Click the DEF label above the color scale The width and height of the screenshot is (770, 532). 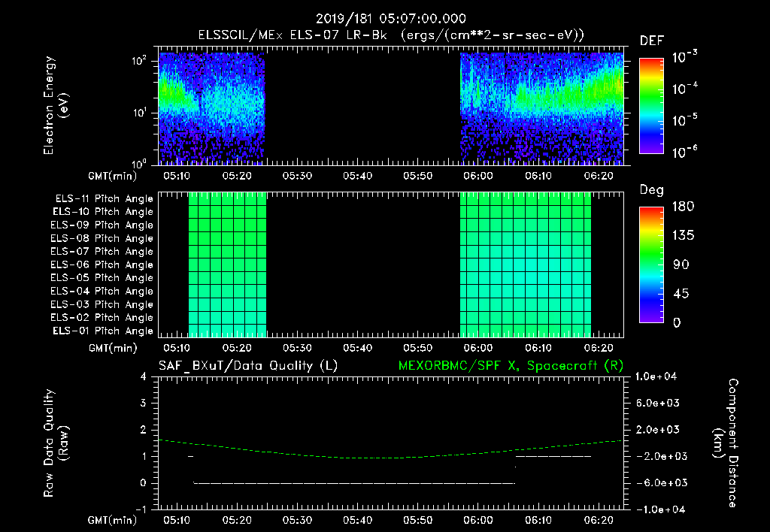pyautogui.click(x=652, y=41)
